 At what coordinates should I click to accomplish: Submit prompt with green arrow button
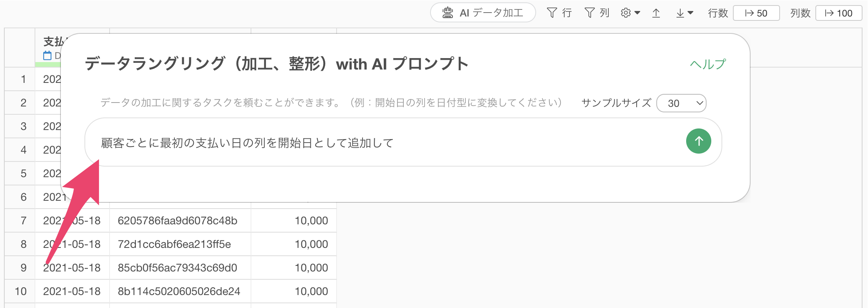pyautogui.click(x=698, y=141)
